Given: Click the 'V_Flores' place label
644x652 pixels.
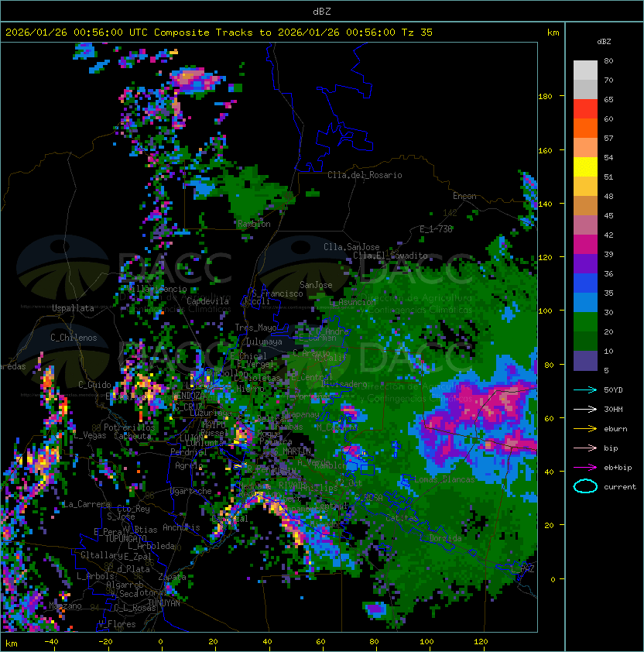Looking at the screenshot, I should coord(117,624).
